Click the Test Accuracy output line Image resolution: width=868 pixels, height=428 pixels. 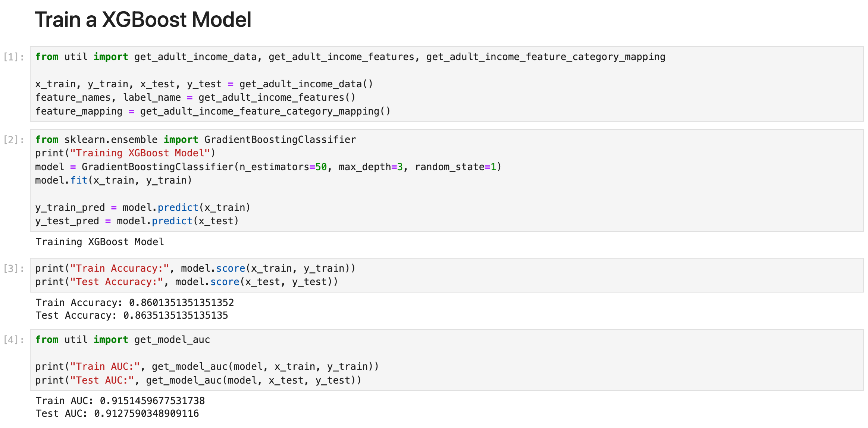point(132,315)
